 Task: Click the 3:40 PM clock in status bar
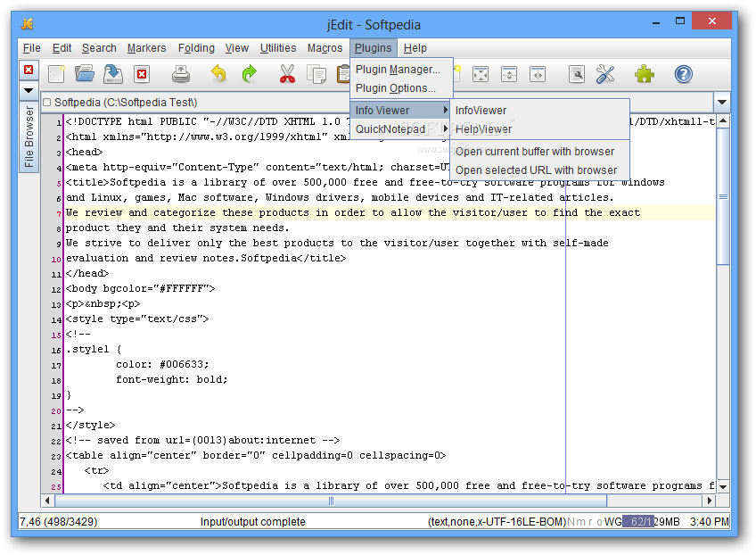click(x=710, y=522)
